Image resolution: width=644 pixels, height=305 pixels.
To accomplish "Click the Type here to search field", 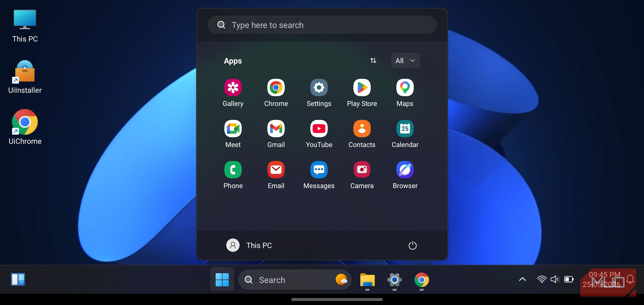I will (x=322, y=25).
